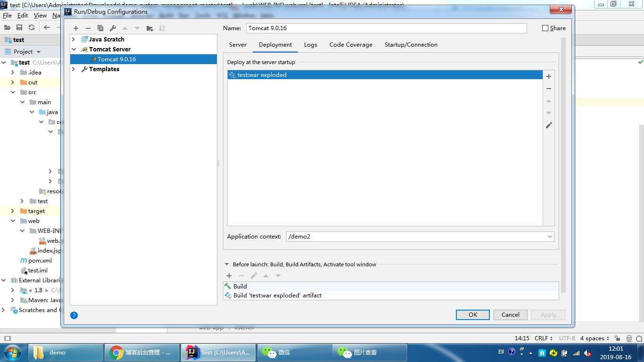Add a new run configuration with plus icon
This screenshot has height=362, width=644.
[x=76, y=28]
